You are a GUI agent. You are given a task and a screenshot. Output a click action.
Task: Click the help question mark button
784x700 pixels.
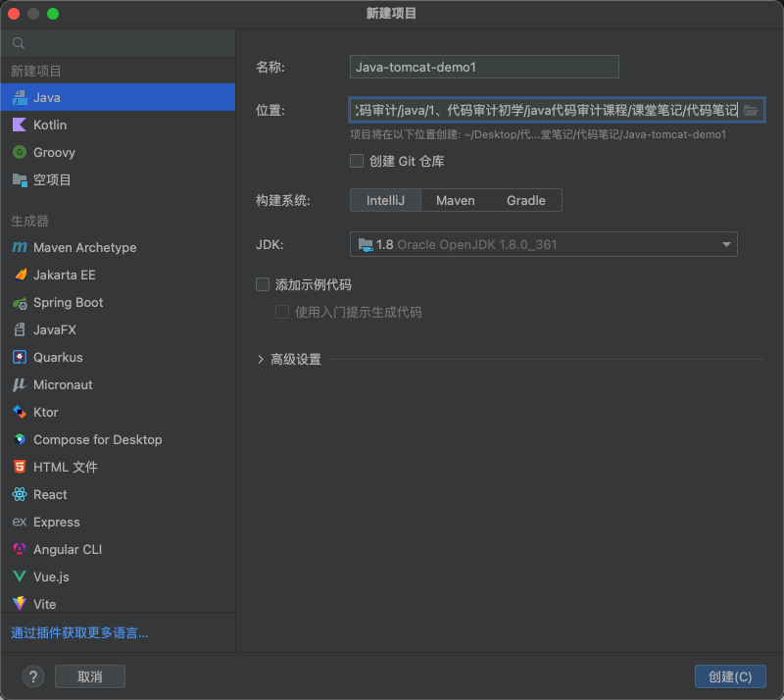[33, 676]
